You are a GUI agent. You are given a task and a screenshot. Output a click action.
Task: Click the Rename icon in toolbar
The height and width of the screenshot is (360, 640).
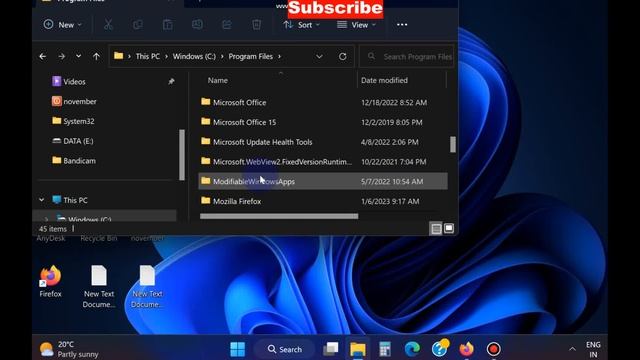[x=197, y=25]
